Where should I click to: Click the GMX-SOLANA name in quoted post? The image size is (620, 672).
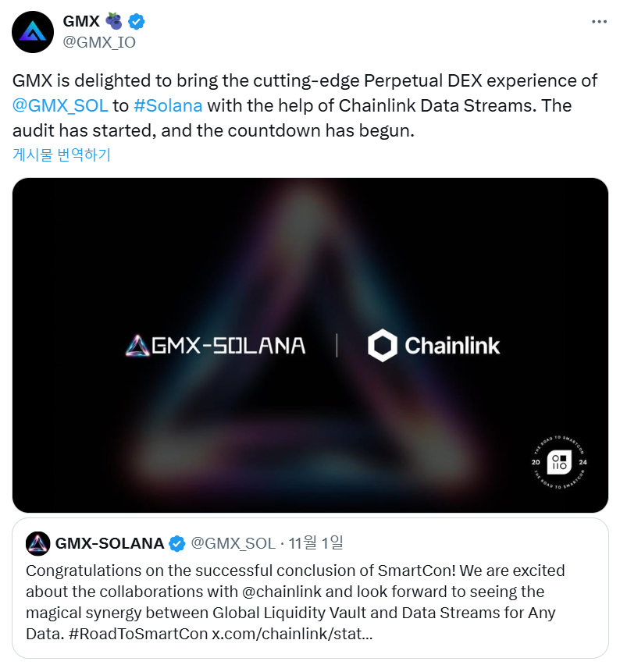click(109, 543)
